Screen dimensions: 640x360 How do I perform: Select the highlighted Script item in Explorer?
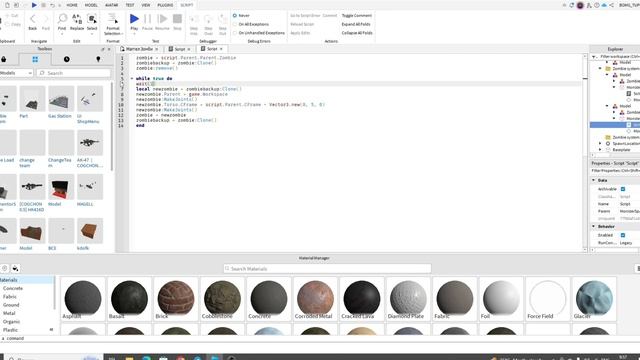[x=615, y=125]
